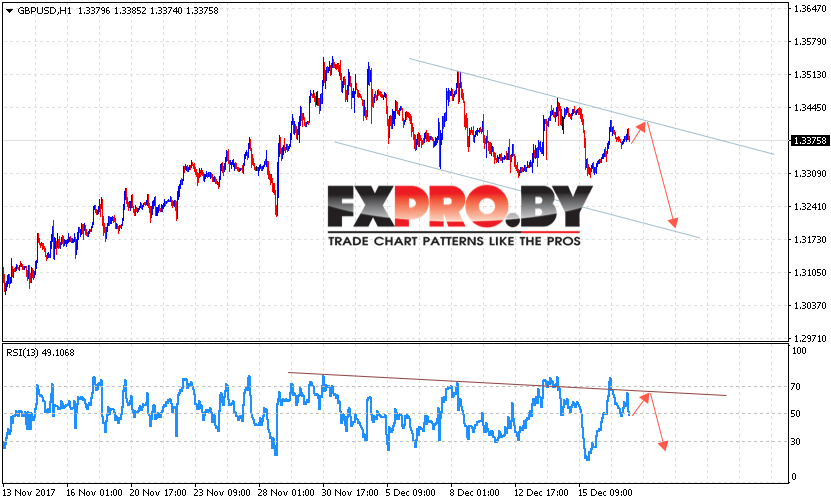Select the 1.29710 price axis label
This screenshot has width=831, height=504.
coord(809,338)
